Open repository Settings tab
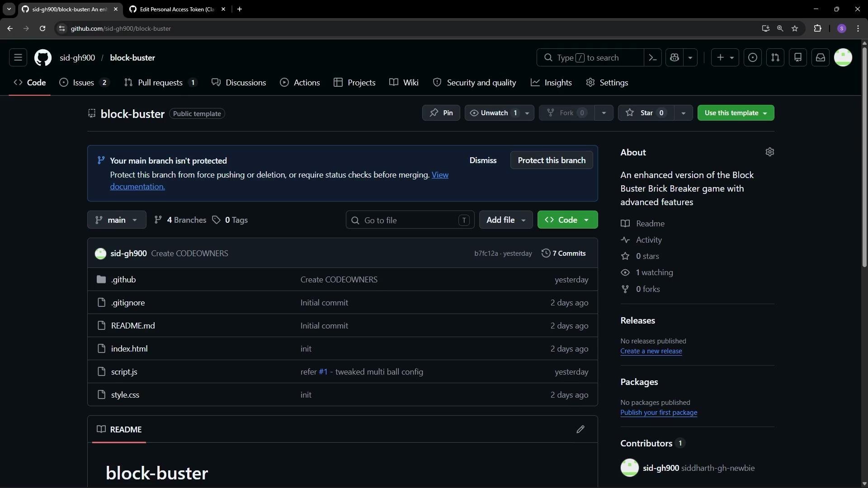Viewport: 868px width, 488px height. [607, 83]
